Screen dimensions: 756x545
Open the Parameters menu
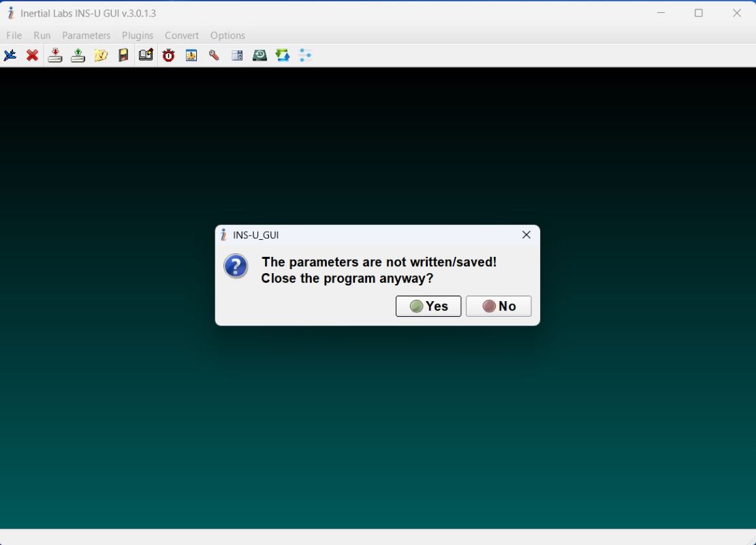86,35
